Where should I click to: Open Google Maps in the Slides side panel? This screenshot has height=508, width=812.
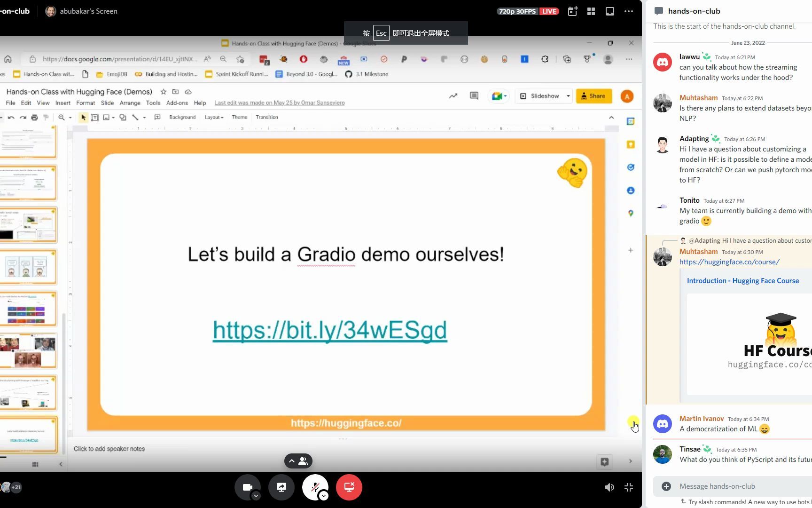pyautogui.click(x=631, y=213)
